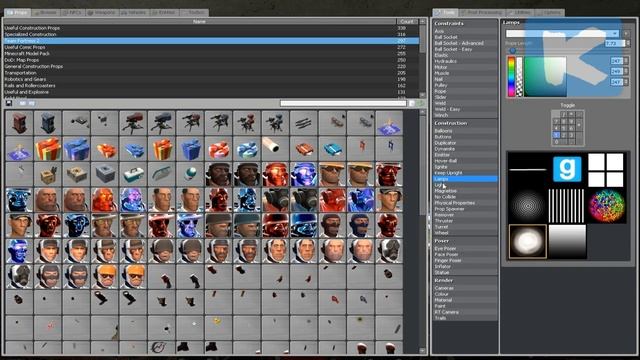
Task: Spawn the blue dispenser prop
Action: [48, 122]
